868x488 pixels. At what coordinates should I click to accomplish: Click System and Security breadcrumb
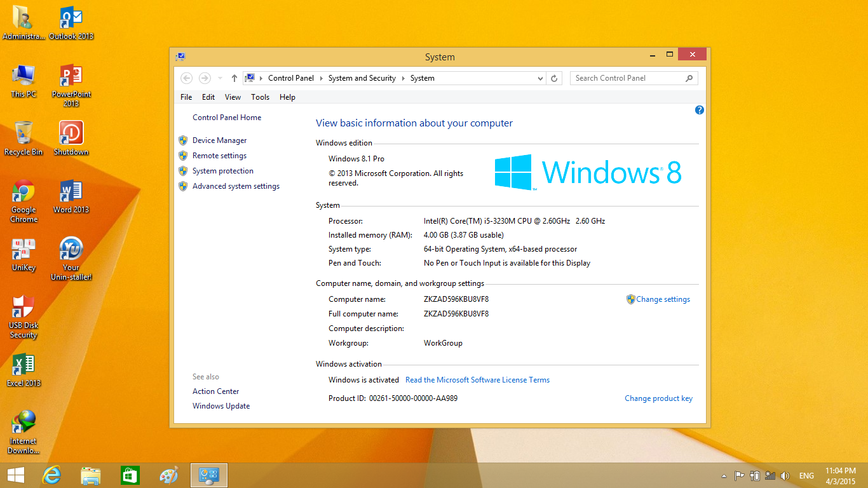pyautogui.click(x=362, y=78)
